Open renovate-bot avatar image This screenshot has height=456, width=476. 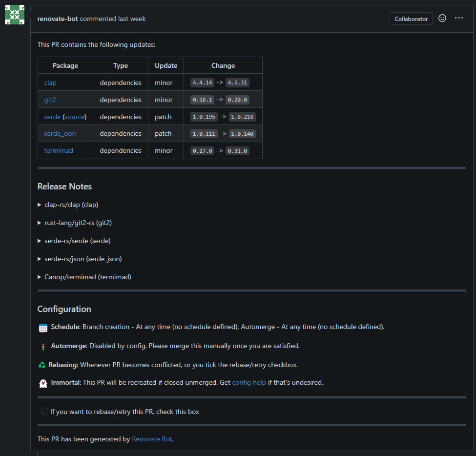(15, 15)
